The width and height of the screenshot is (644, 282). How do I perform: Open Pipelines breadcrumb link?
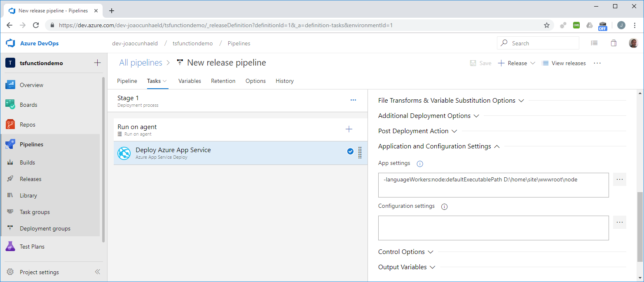[x=239, y=43]
